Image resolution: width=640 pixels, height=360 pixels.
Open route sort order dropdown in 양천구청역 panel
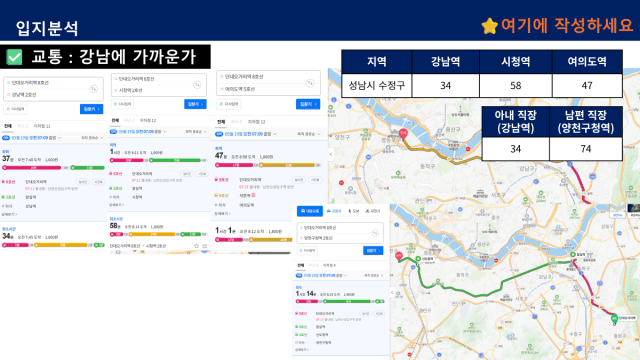[x=373, y=276]
